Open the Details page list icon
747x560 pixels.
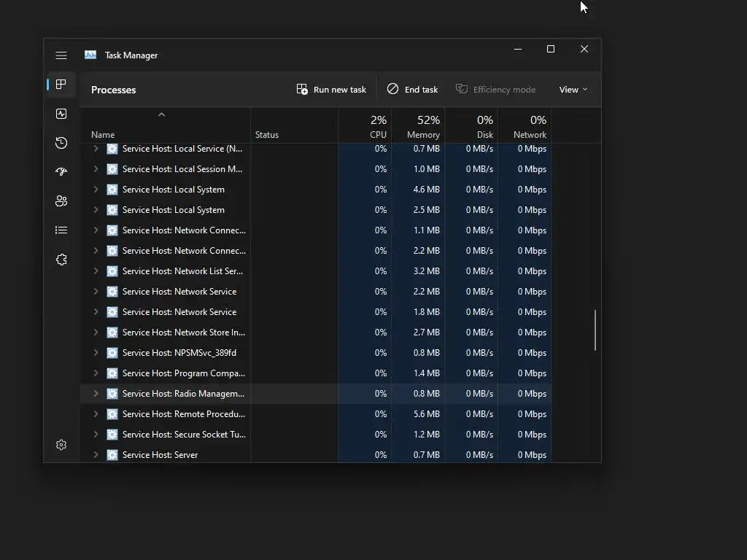coord(61,230)
